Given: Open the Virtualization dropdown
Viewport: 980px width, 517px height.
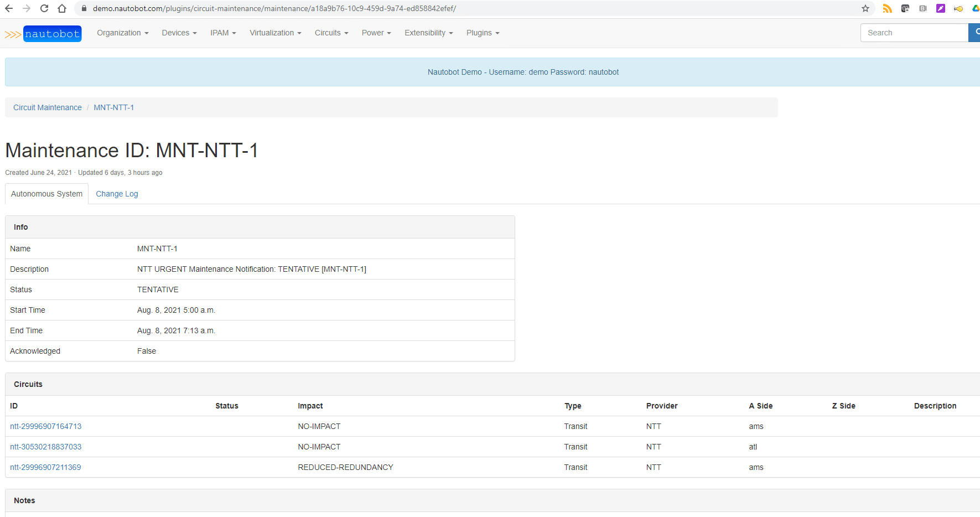Looking at the screenshot, I should tap(276, 33).
